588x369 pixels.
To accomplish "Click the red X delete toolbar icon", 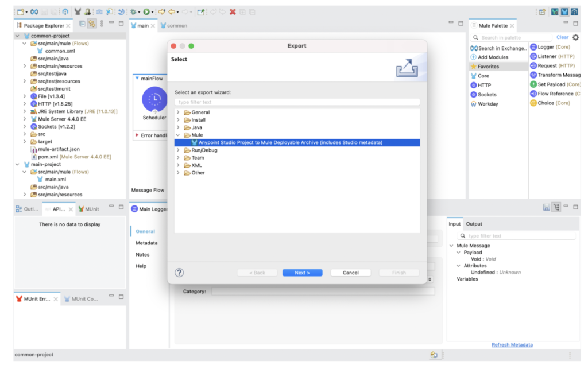I will 232,11.
